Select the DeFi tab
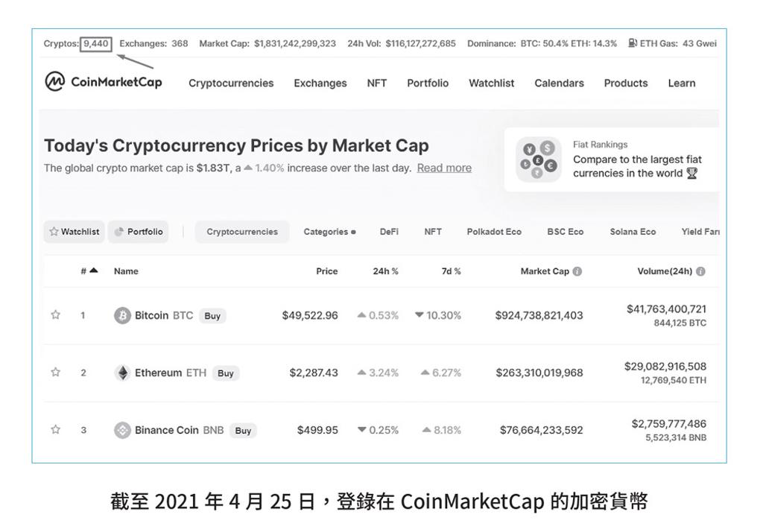This screenshot has height=532, width=763. [389, 232]
